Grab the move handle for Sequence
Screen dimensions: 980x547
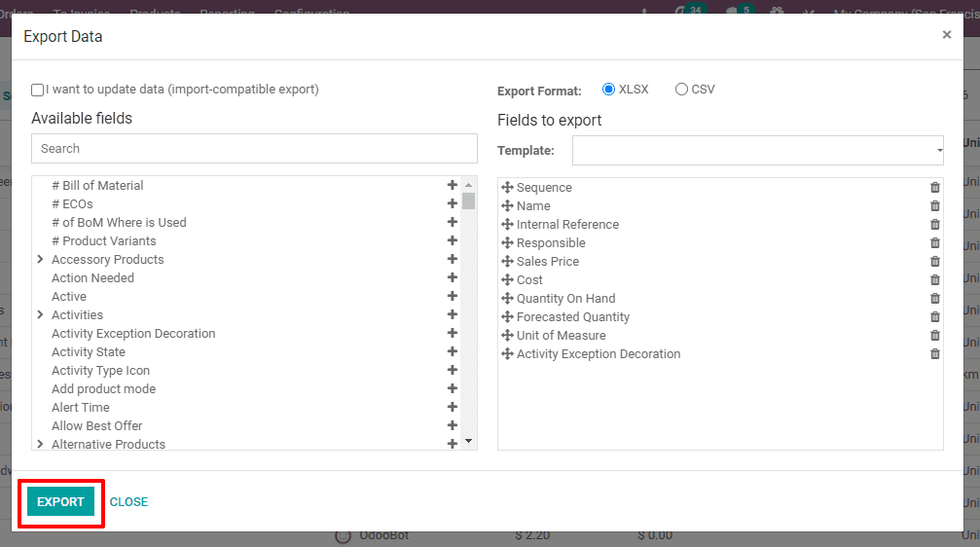click(x=507, y=188)
